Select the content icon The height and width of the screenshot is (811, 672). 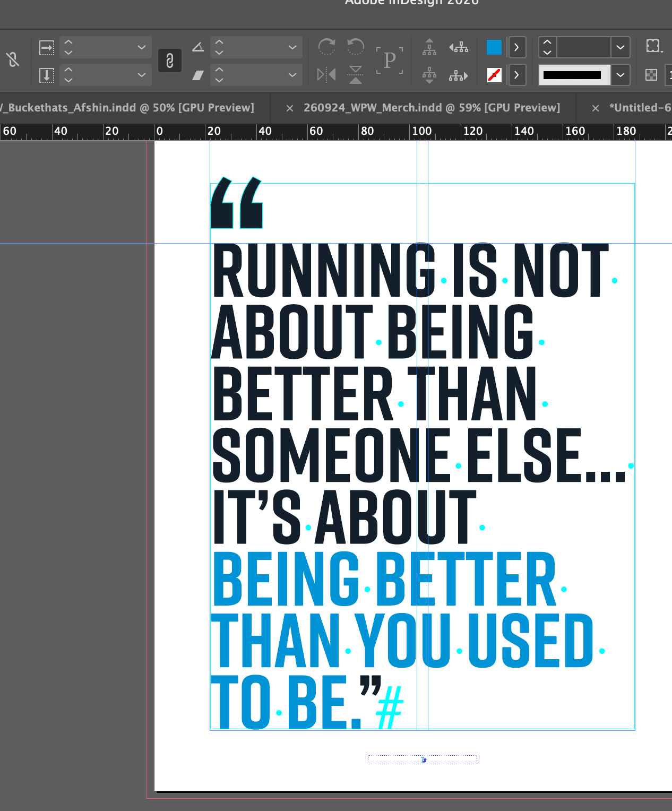429,75
